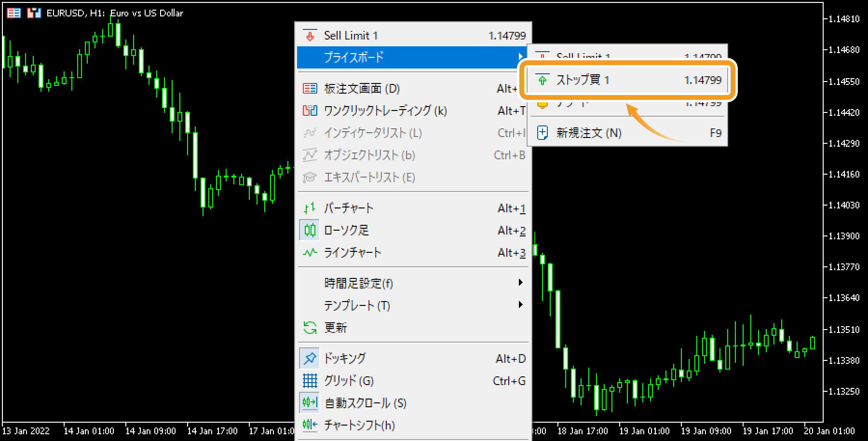Switch to バーチャート
Screen dimensions: 868x441
click(x=413, y=208)
